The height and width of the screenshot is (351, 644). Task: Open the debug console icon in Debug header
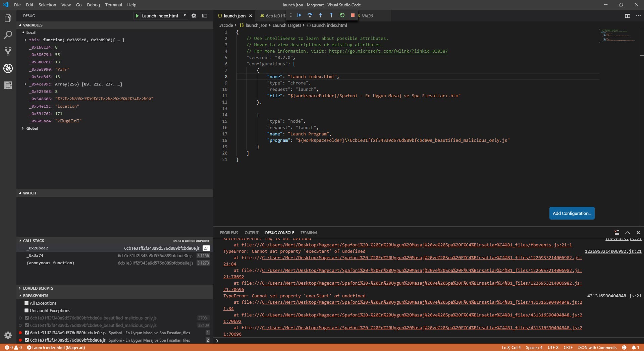(x=205, y=16)
